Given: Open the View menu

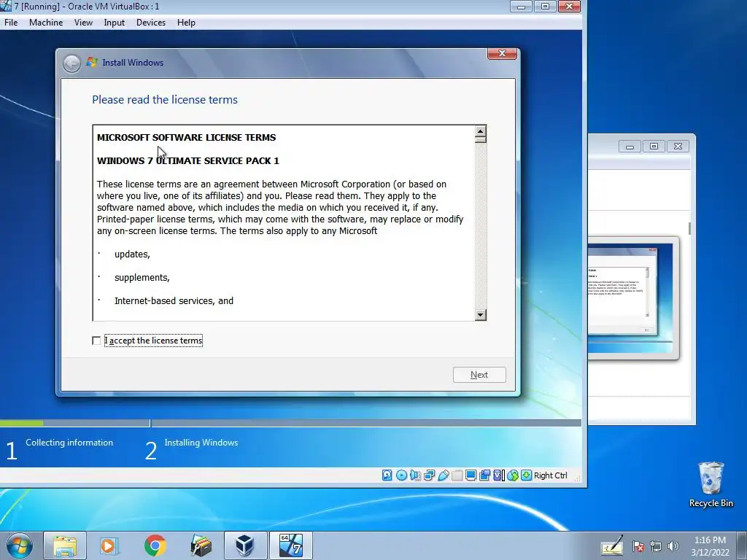Looking at the screenshot, I should click(83, 23).
